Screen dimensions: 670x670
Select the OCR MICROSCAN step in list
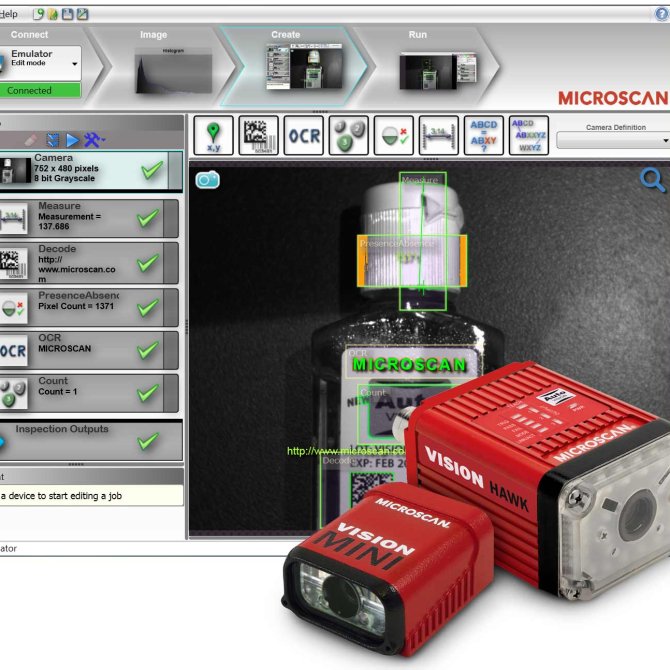89,350
